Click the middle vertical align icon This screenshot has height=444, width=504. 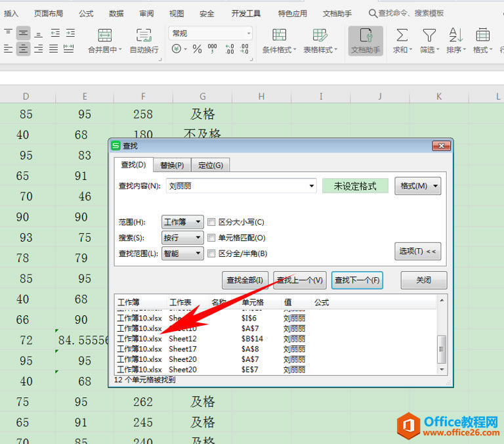tap(23, 33)
